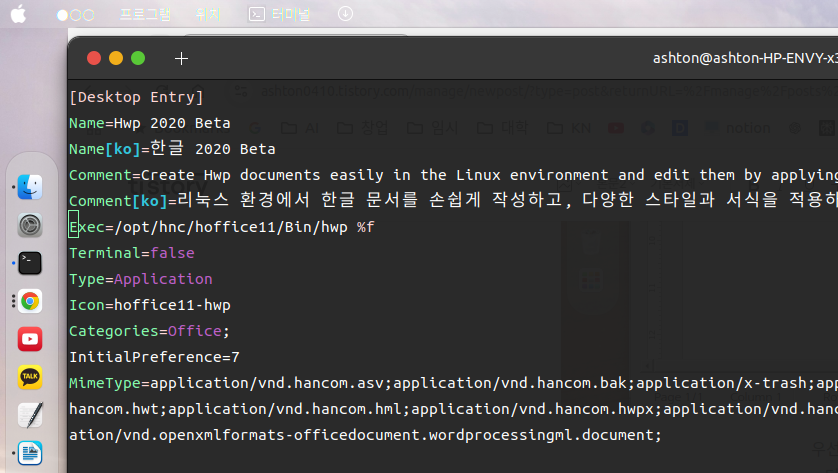838x473 pixels.
Task: Open Finder from the dock
Action: coord(30,187)
